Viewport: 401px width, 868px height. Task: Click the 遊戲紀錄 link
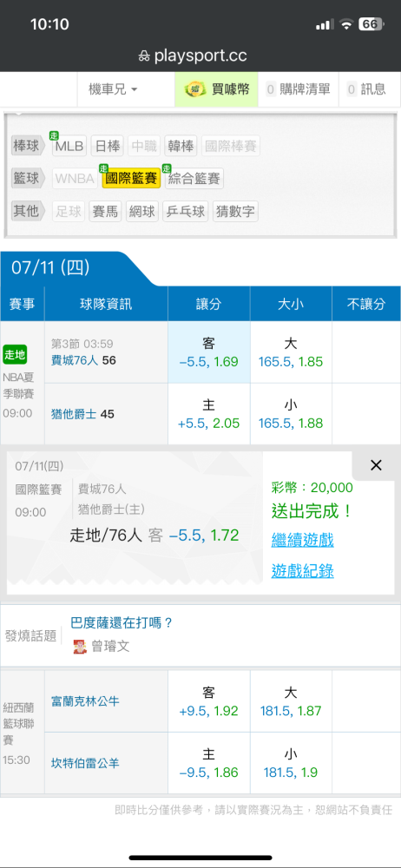pyautogui.click(x=302, y=571)
